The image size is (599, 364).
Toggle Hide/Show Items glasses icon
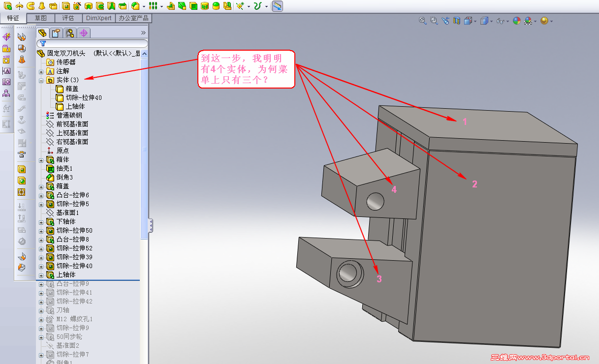(500, 21)
